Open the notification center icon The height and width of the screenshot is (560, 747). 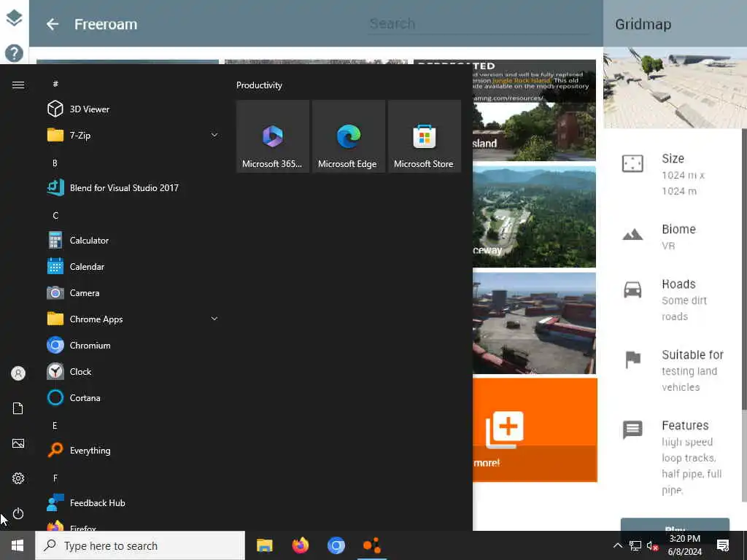[x=723, y=545]
